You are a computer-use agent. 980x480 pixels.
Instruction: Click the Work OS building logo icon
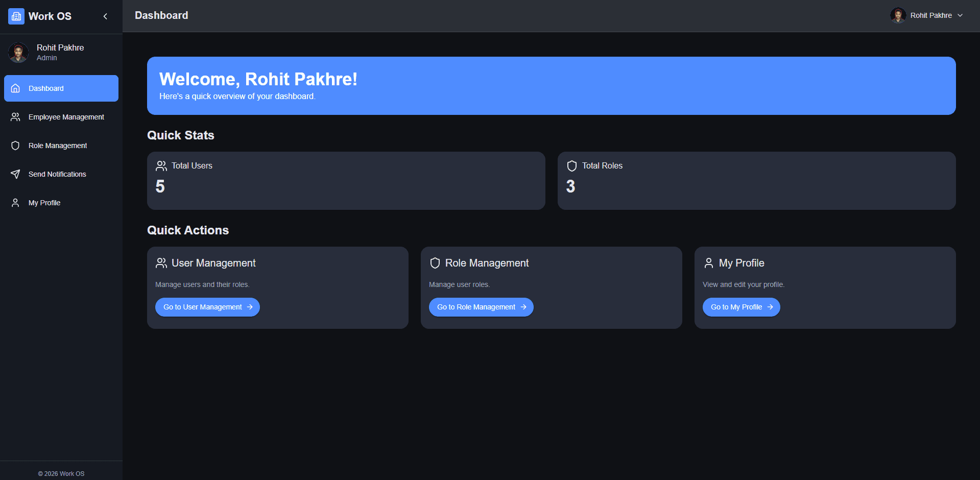16,16
